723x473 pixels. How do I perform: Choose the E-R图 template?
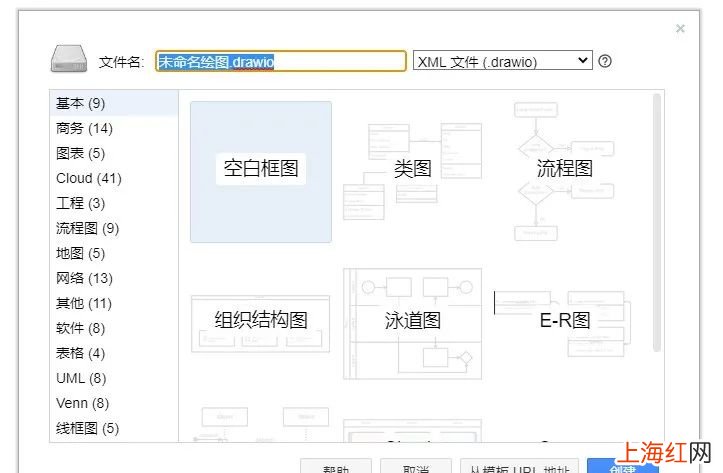click(564, 323)
